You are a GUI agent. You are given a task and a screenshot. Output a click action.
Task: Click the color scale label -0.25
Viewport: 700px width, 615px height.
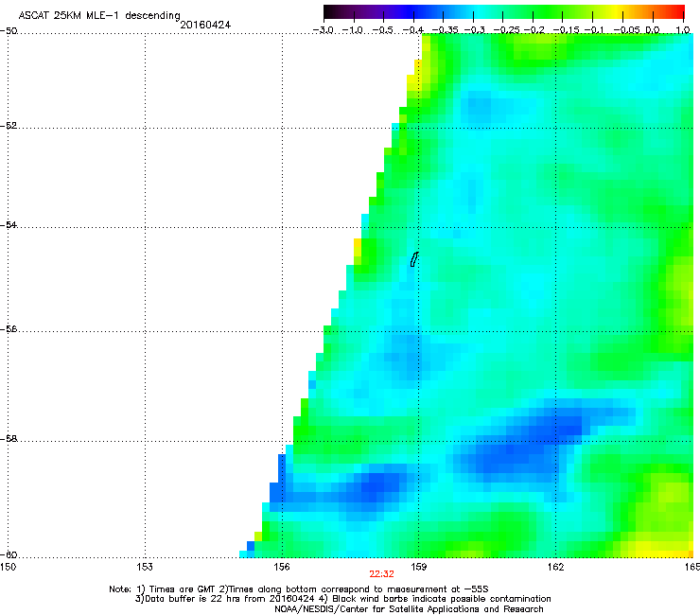pos(506,30)
